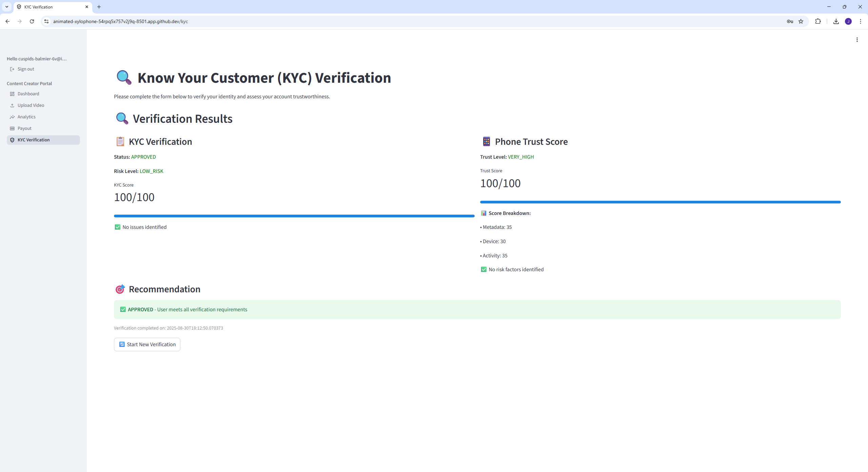Go to the Upload Video page
The height and width of the screenshot is (472, 868).
[x=31, y=105]
